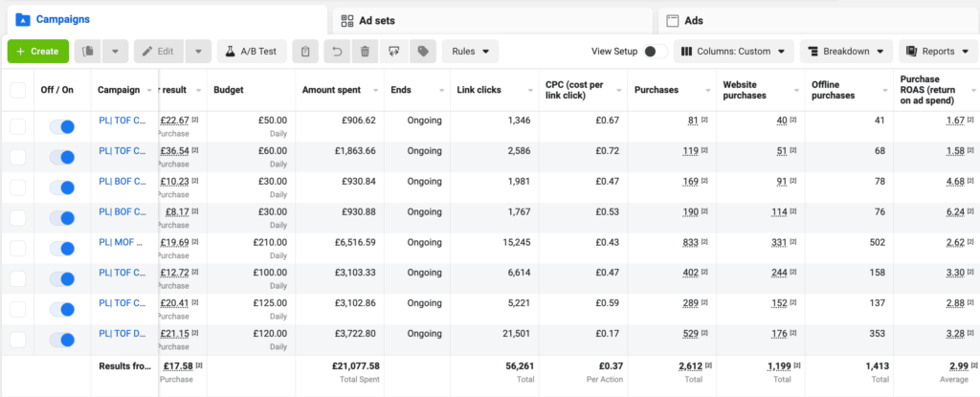
Task: Click the export/move icon beside the trash
Action: (x=394, y=52)
